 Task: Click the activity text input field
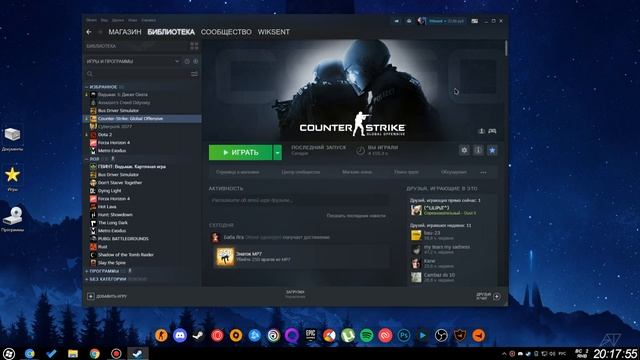(x=298, y=200)
